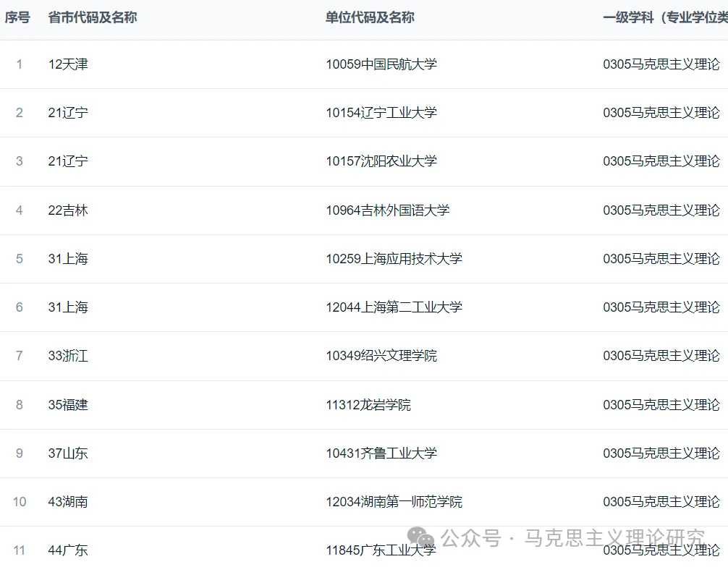Select cell 11312龙岩学院

[x=368, y=404]
